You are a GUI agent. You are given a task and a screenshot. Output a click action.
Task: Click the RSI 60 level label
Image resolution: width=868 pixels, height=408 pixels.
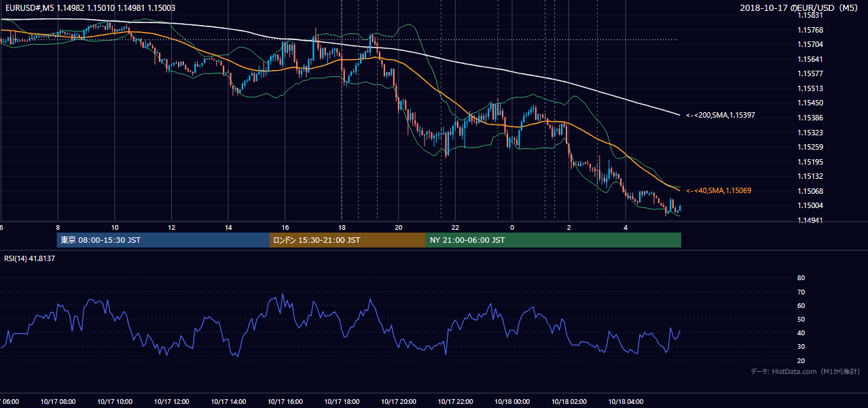coord(801,305)
